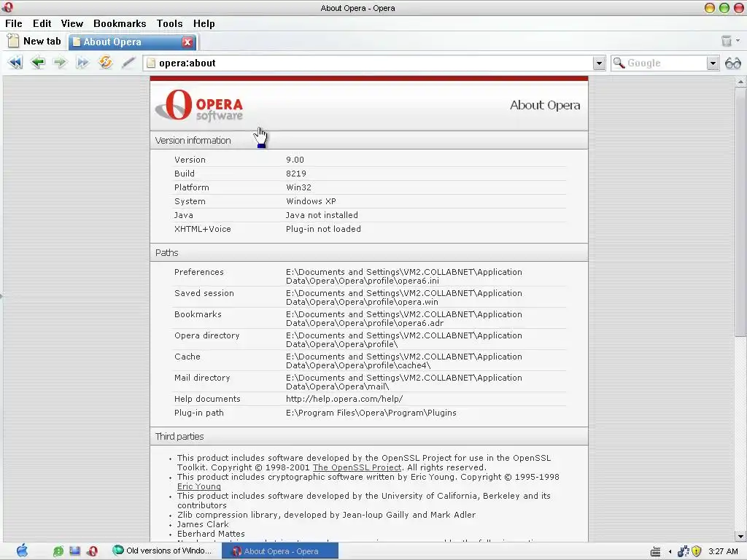The height and width of the screenshot is (560, 747).
Task: Click the Plug-in path value text
Action: pos(371,413)
